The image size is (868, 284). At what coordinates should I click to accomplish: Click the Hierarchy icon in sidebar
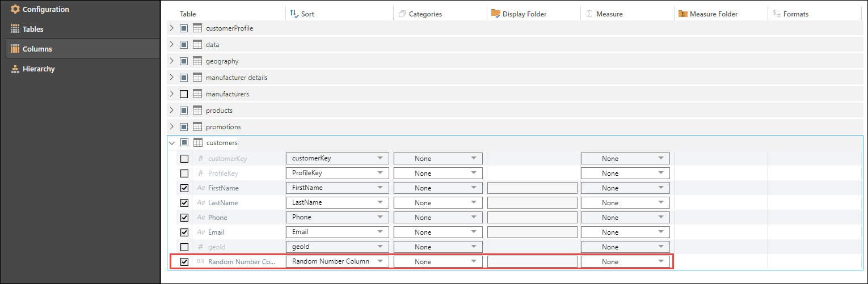pos(15,69)
